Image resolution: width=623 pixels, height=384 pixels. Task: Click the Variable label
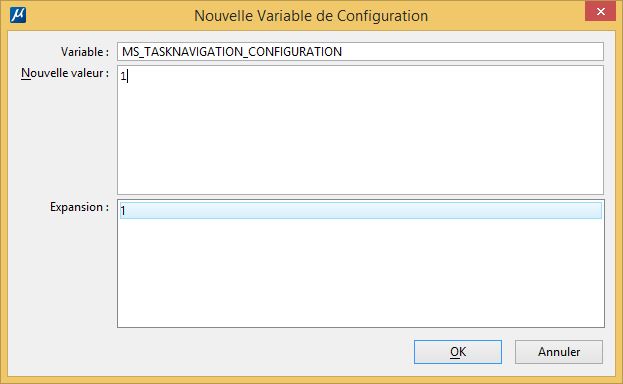85,52
